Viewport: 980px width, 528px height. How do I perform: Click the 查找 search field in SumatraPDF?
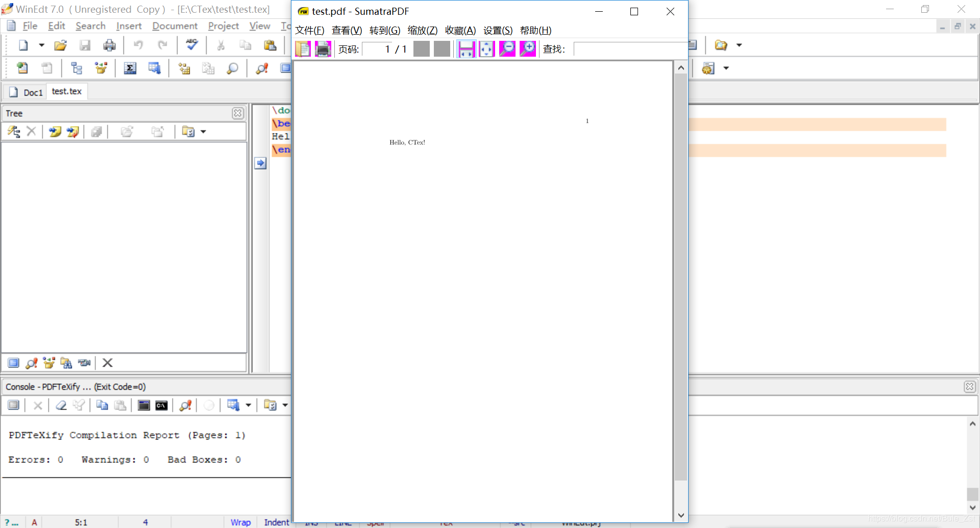(630, 49)
